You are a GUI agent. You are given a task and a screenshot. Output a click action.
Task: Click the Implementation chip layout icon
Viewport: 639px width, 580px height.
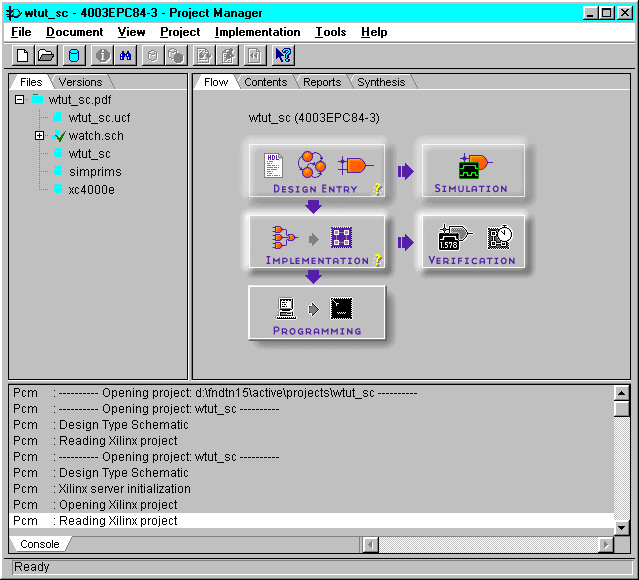click(x=342, y=237)
